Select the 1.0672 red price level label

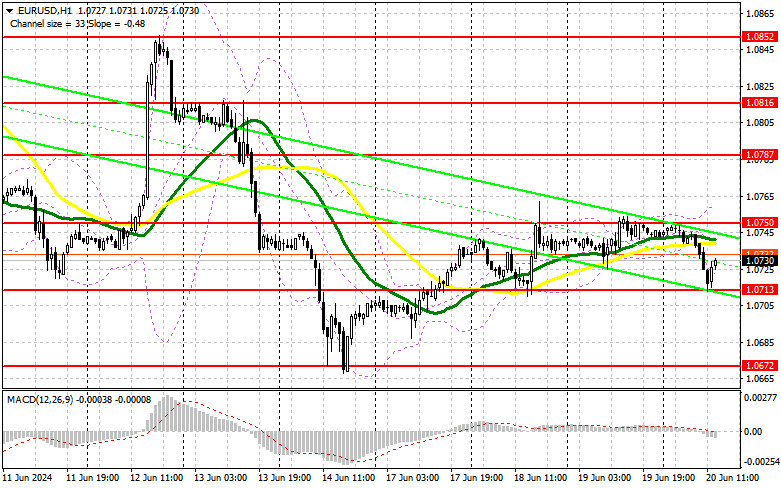coord(760,366)
